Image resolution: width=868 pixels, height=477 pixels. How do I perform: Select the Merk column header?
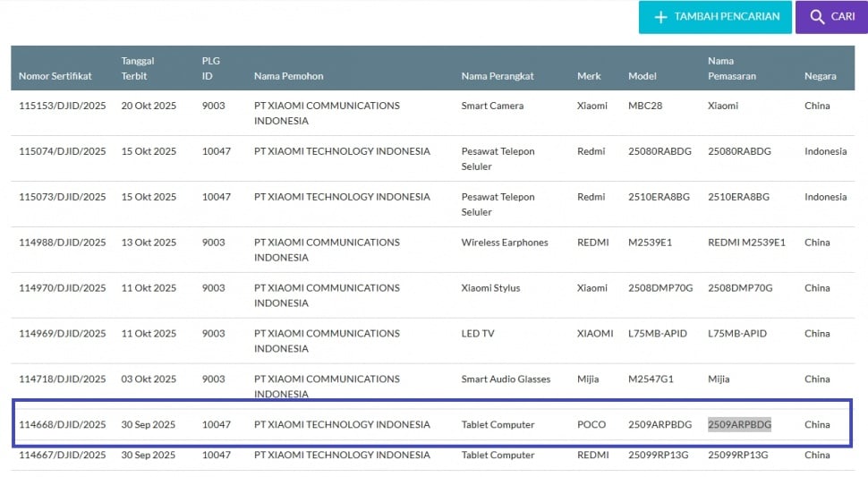tap(589, 76)
